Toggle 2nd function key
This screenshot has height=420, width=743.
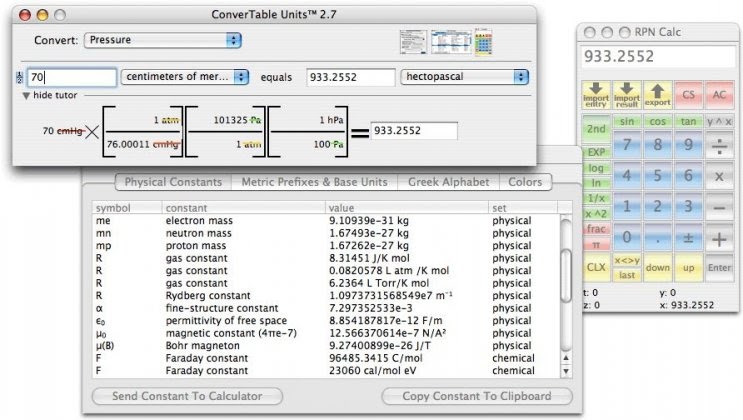pyautogui.click(x=596, y=129)
